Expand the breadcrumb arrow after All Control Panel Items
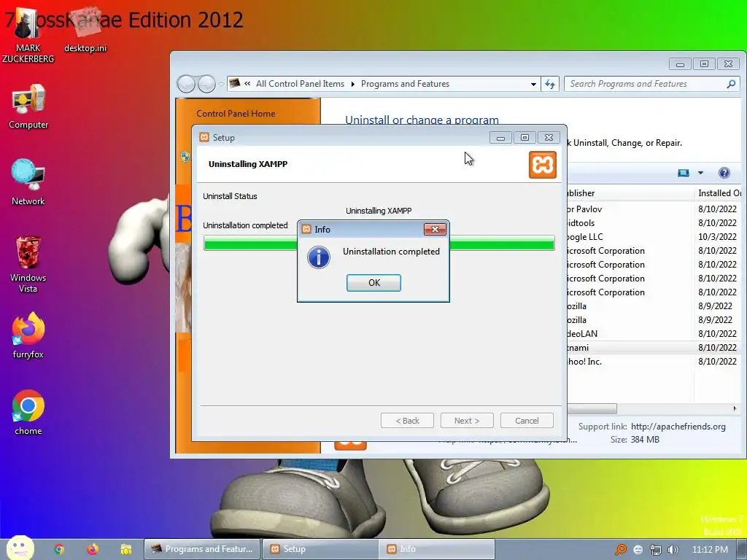747x560 pixels. point(352,85)
